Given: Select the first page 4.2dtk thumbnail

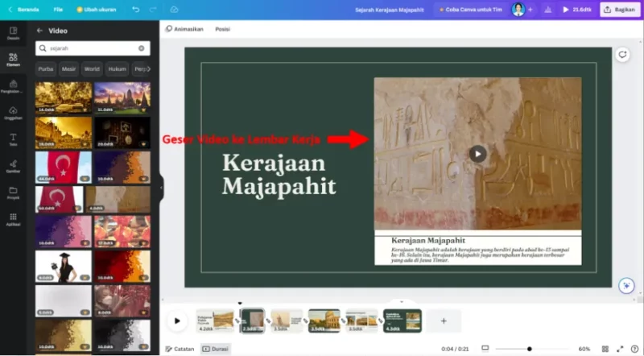Looking at the screenshot, I should [215, 321].
